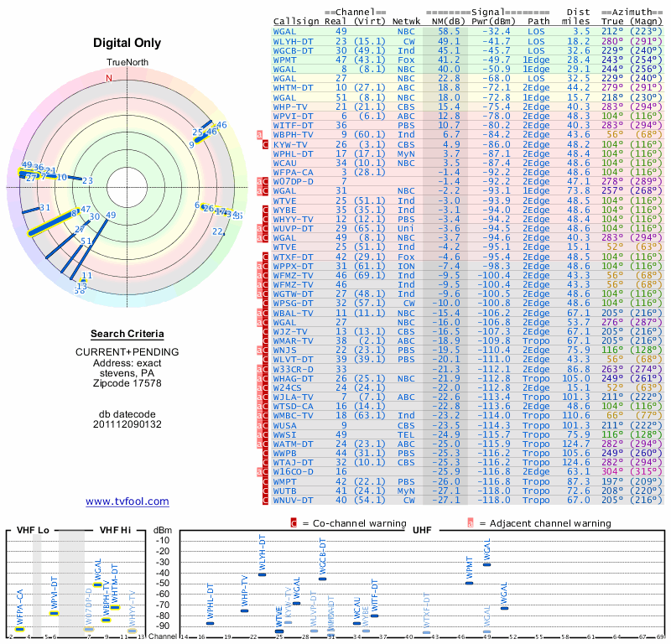Click the 'C' warning icon beside WTXF-DT
This screenshot has width=671, height=644.
point(265,257)
